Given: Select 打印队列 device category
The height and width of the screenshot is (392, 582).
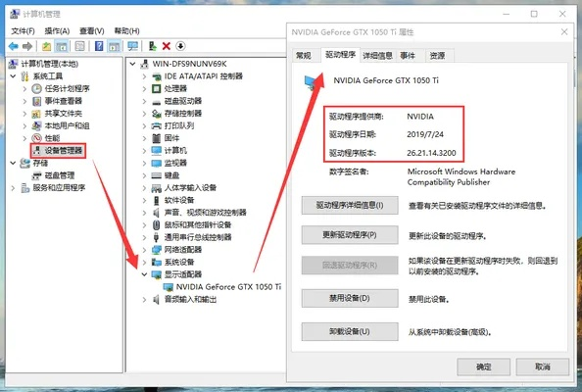Looking at the screenshot, I should (x=179, y=125).
